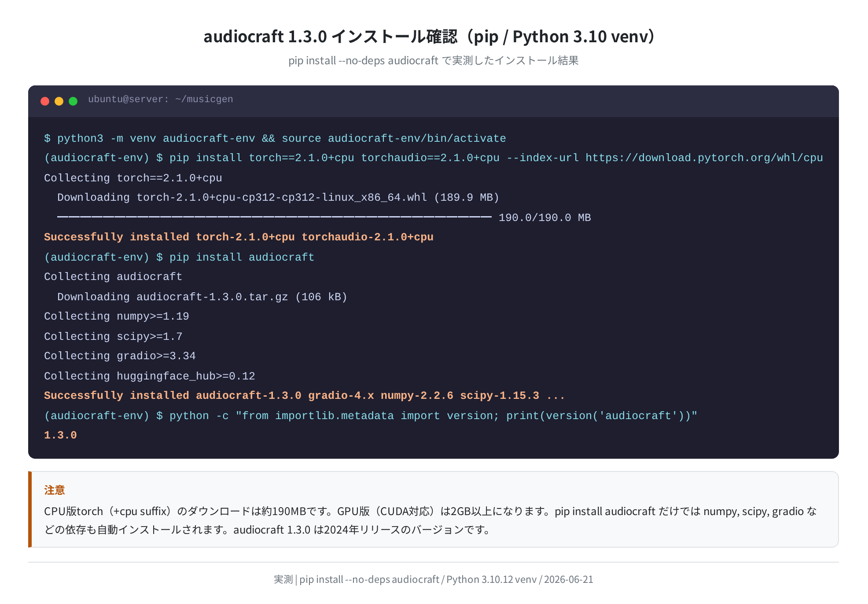The image size is (868, 604).
Task: Click the line Collecting huggingface_hub>=0.12
Action: pyautogui.click(x=150, y=376)
